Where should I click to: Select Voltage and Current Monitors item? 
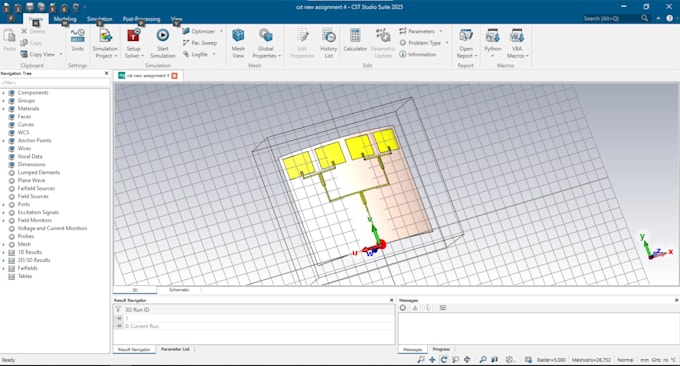52,229
